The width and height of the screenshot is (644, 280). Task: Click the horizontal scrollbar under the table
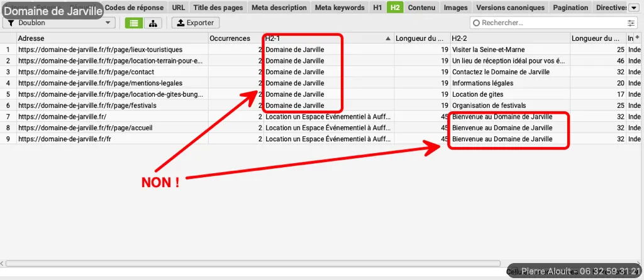pyautogui.click(x=252, y=264)
